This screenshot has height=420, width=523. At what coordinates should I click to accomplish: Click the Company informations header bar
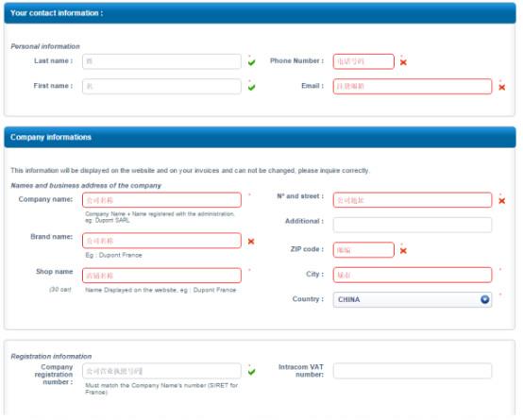click(260, 137)
